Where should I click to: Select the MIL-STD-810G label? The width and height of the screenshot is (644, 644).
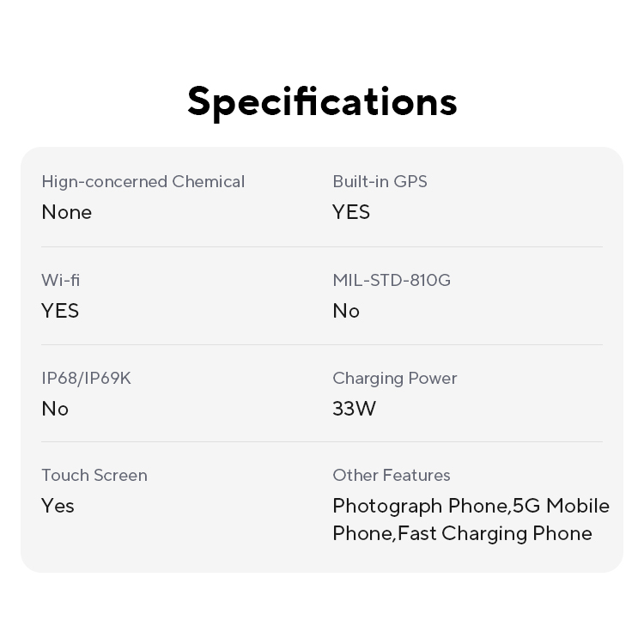[392, 280]
